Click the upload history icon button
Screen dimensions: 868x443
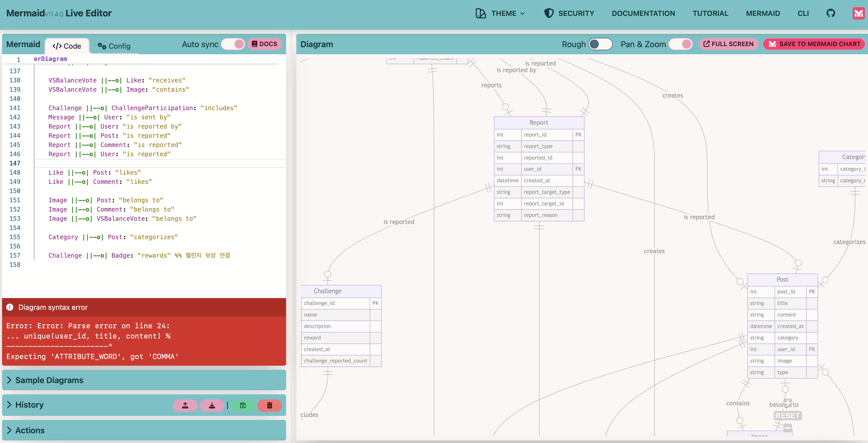pyautogui.click(x=185, y=405)
